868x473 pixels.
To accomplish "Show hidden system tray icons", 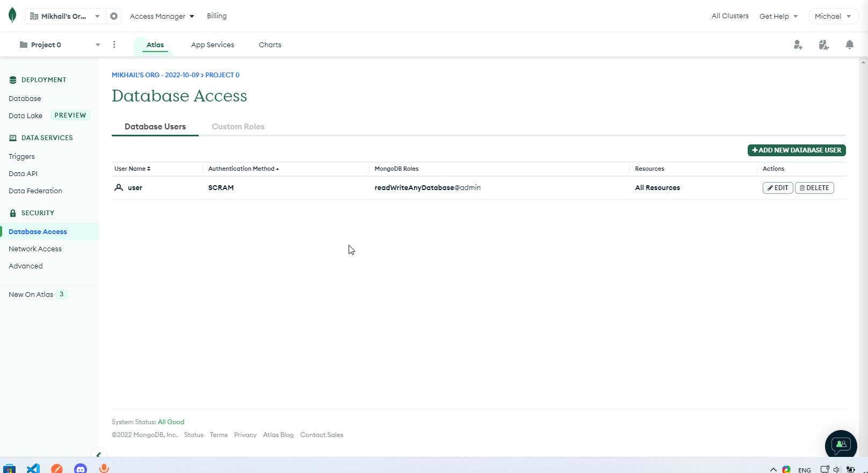I will point(773,469).
